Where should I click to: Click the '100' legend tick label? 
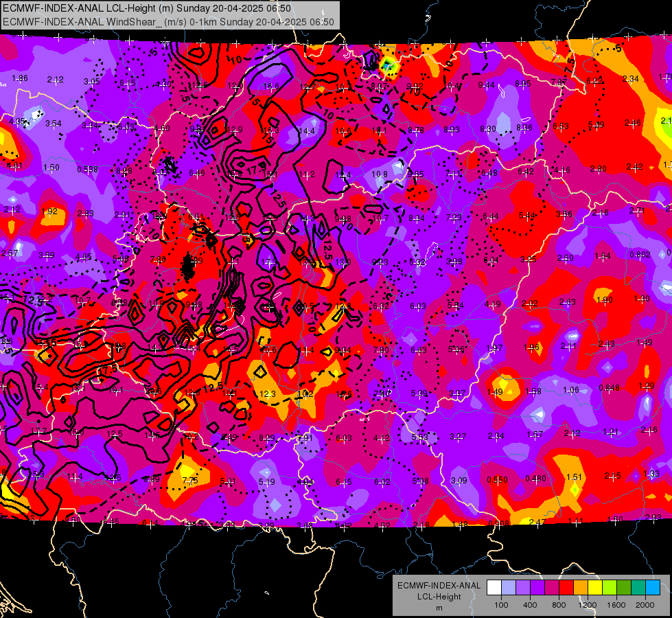(501, 605)
